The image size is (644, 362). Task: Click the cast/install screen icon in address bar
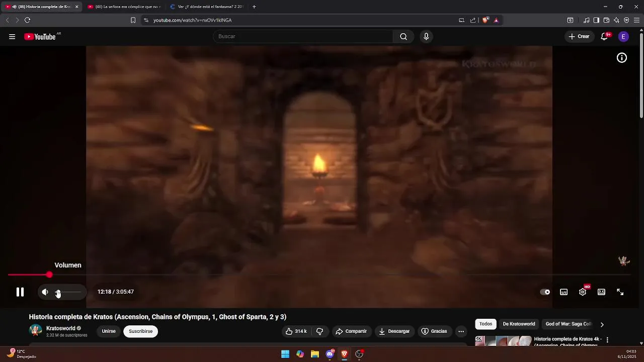[x=461, y=20]
